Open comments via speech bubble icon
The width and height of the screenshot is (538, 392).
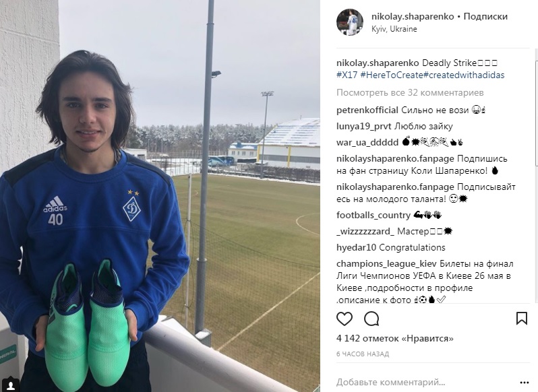coord(371,319)
